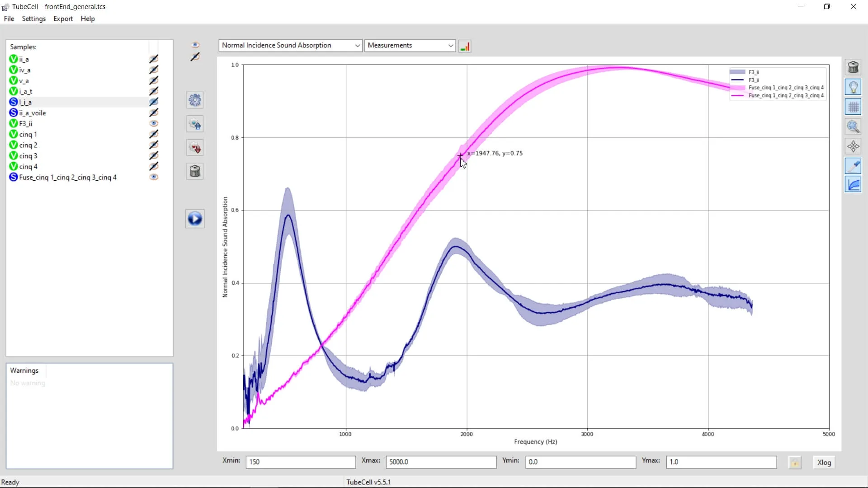868x488 pixels.
Task: Select the four-arrow pan tool
Action: [853, 146]
